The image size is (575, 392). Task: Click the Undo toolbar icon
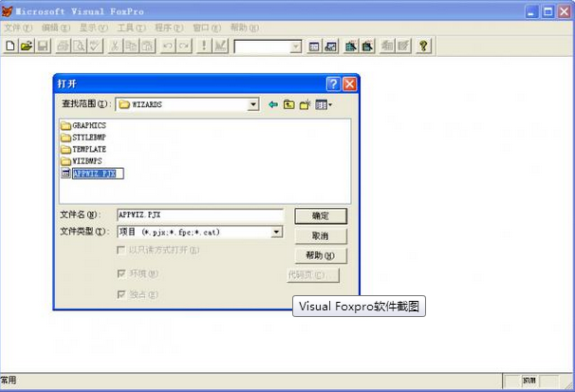click(168, 47)
